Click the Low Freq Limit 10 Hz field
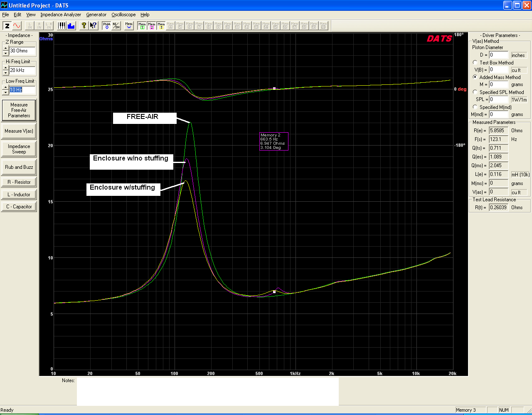Viewport: 532px width, 415px height. coord(22,90)
